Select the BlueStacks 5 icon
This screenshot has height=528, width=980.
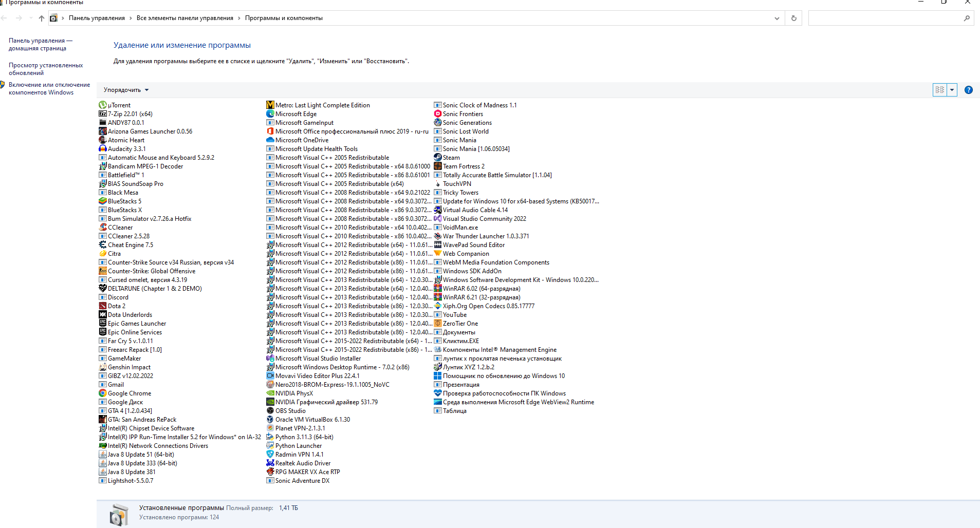[x=103, y=201]
